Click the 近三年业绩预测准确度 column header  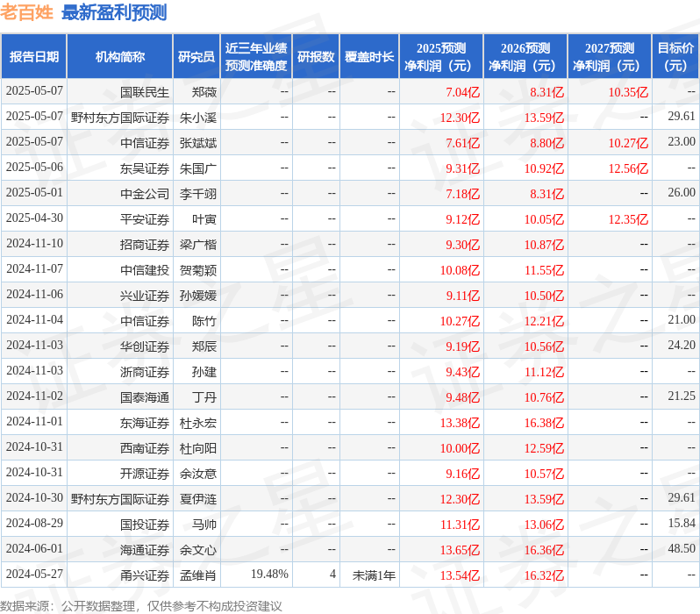256,57
